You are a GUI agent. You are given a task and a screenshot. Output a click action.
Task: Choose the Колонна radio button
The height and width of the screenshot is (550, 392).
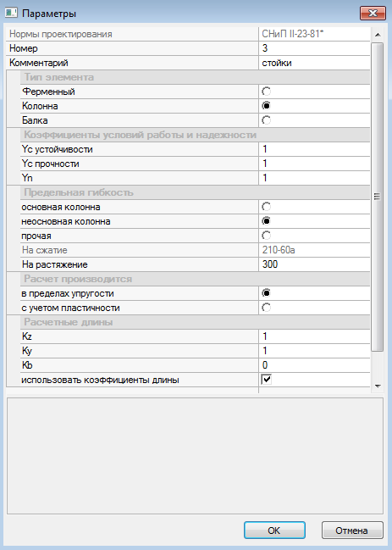click(266, 106)
